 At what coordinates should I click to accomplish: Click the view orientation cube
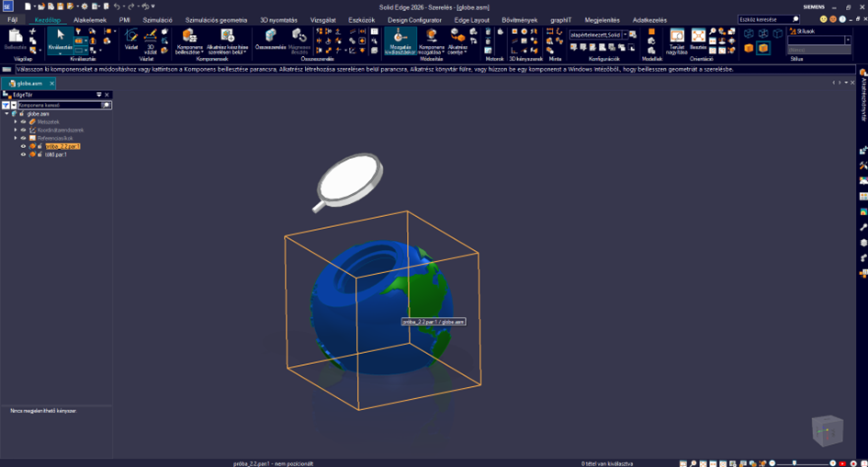point(827,430)
